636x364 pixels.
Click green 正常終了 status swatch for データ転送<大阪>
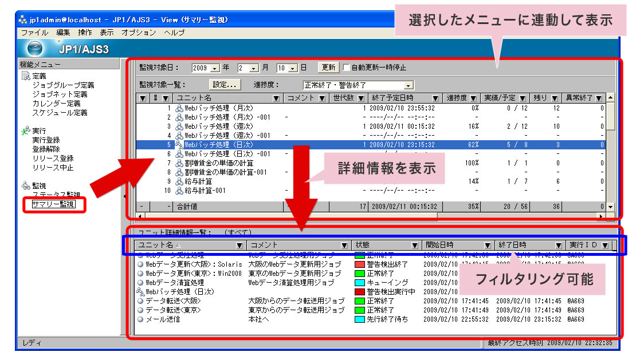359,301
